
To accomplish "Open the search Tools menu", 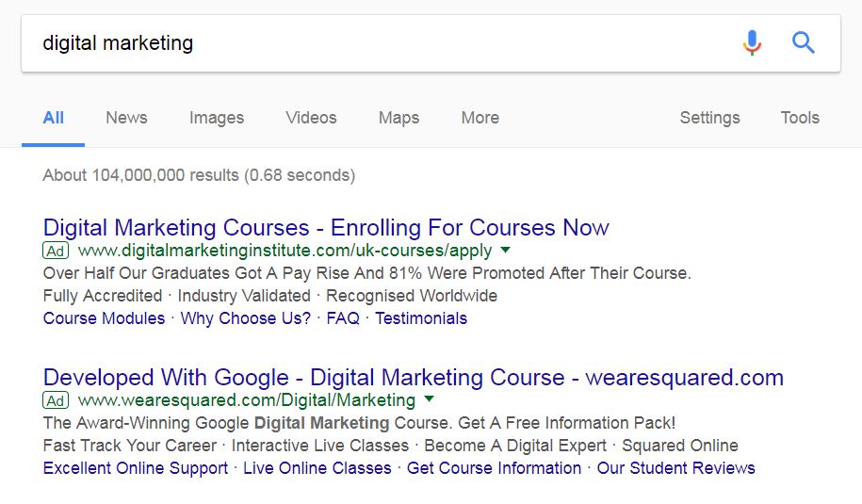I will click(x=800, y=118).
